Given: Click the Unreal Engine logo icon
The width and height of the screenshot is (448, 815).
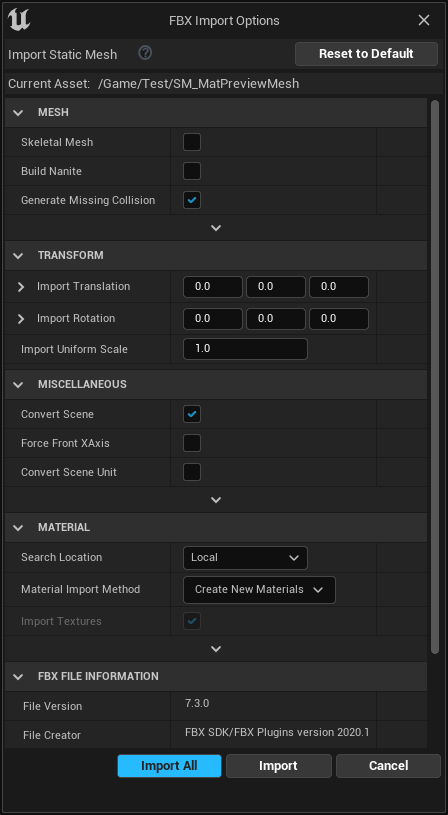Looking at the screenshot, I should (x=19, y=20).
